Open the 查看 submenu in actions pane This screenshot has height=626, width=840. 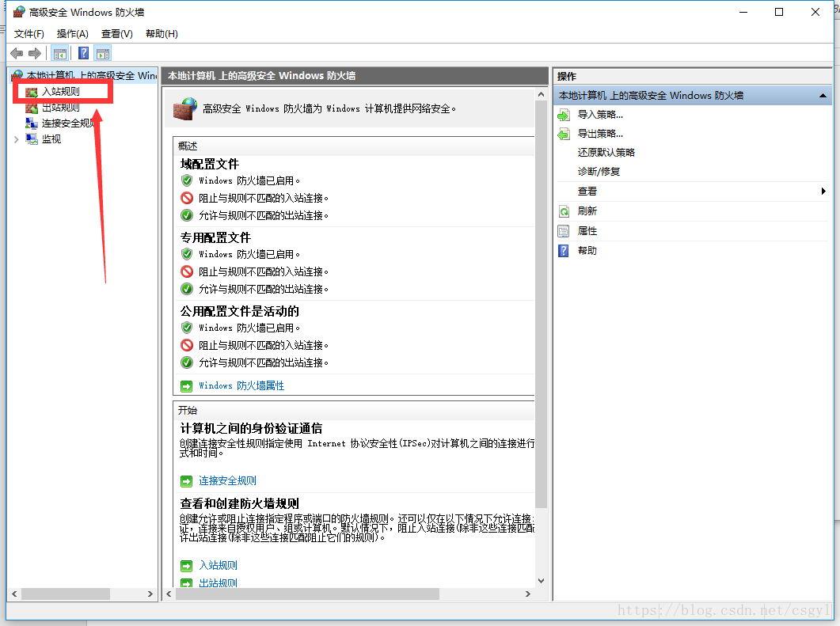click(x=587, y=192)
